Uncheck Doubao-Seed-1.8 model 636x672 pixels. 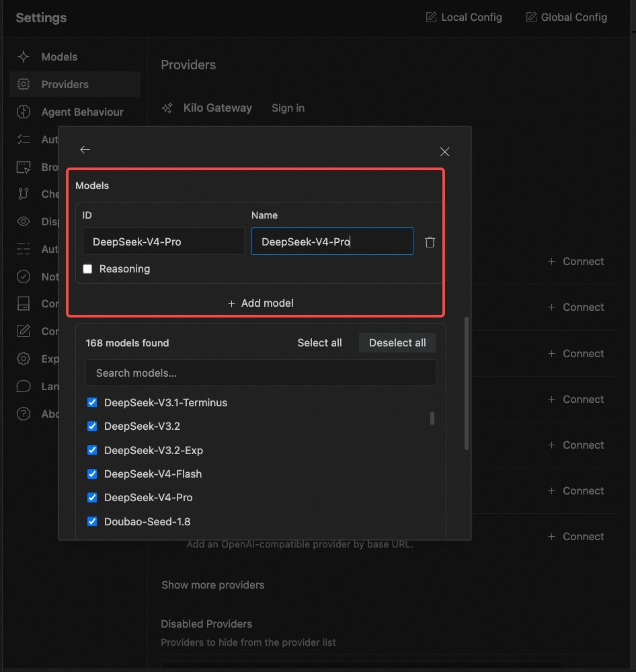[92, 521]
